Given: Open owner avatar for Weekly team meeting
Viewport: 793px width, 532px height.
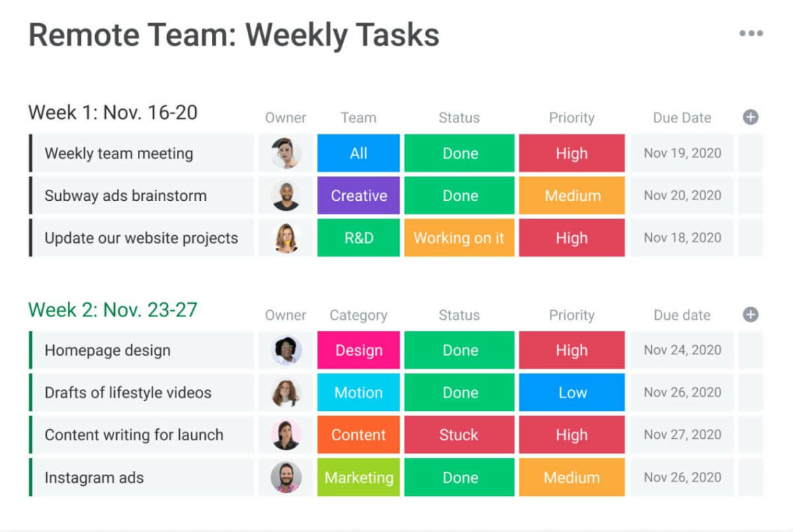Looking at the screenshot, I should pos(286,153).
